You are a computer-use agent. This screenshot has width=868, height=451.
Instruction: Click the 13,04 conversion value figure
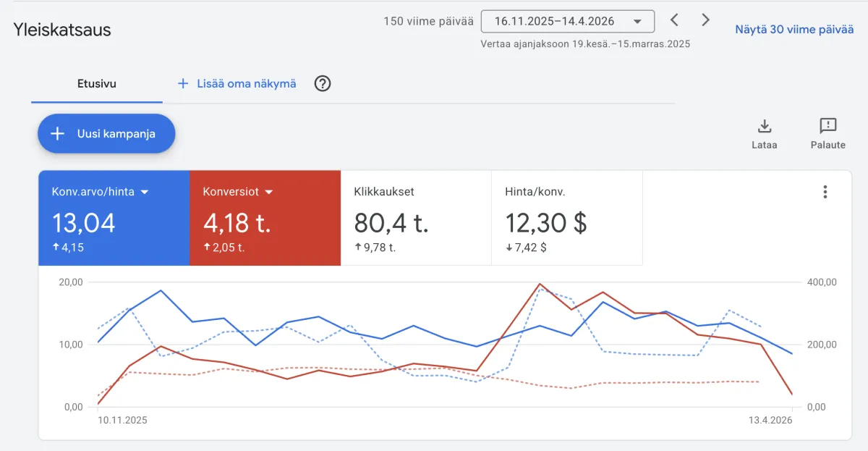tap(83, 223)
